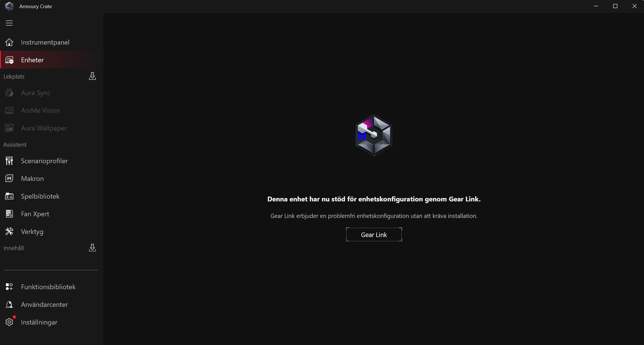Toggle the hamburger menu icon
The width and height of the screenshot is (644, 345).
[9, 23]
